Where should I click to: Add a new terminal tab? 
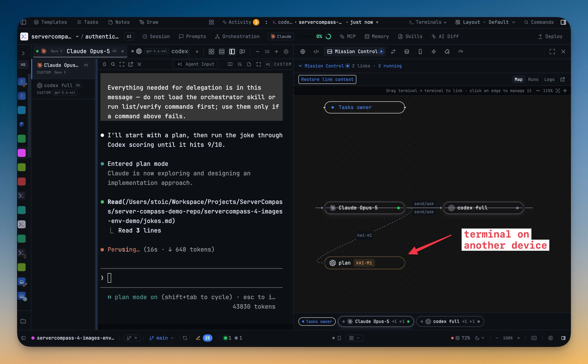(x=197, y=52)
